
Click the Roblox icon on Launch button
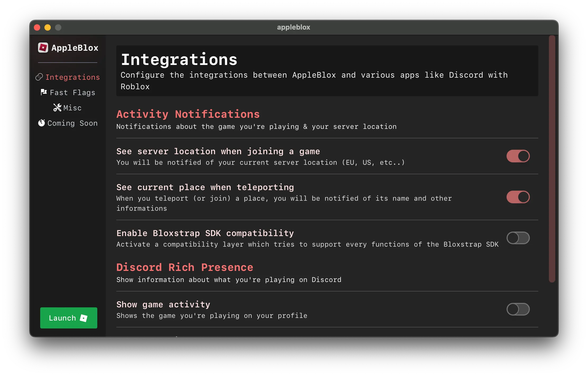coord(84,318)
